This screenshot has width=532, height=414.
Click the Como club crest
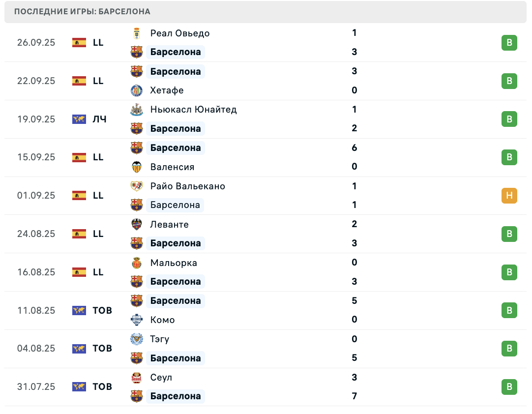pos(137,320)
